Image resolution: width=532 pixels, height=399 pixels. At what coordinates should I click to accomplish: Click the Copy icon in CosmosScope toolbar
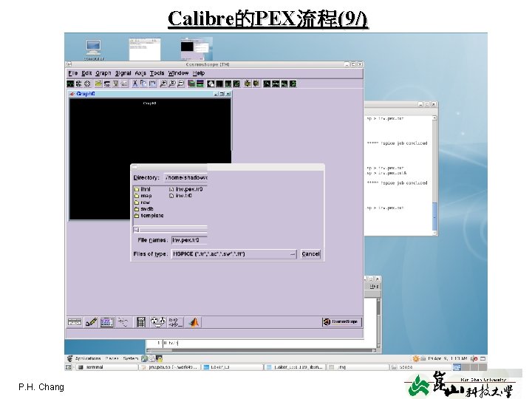(x=143, y=83)
